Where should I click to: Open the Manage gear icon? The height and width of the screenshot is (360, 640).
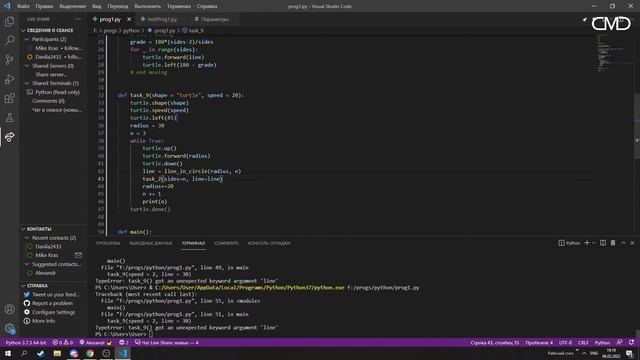9,328
